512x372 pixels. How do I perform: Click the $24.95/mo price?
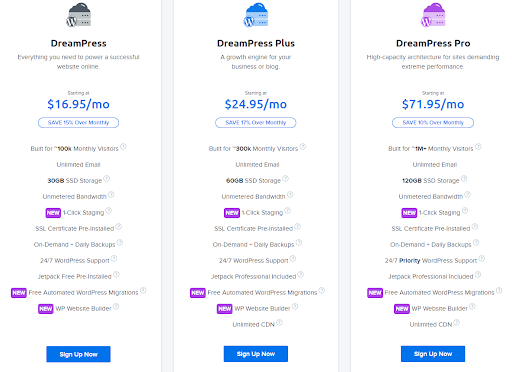click(x=256, y=104)
